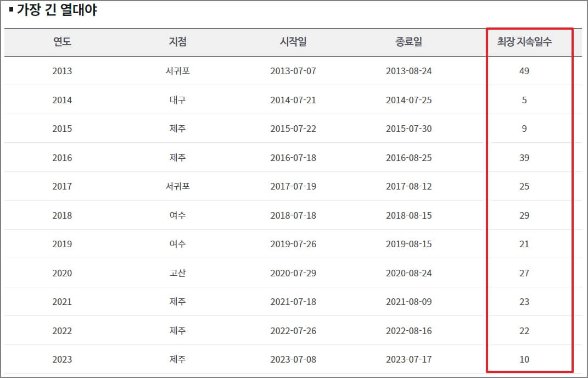
Task: Click the end date 2016-08-25
Action: (x=407, y=157)
